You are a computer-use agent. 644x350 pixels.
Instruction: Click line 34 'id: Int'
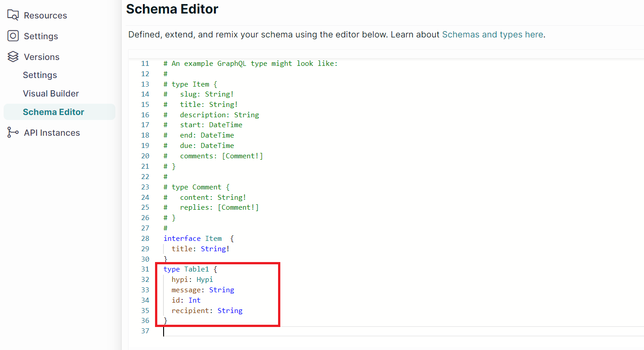pos(186,300)
